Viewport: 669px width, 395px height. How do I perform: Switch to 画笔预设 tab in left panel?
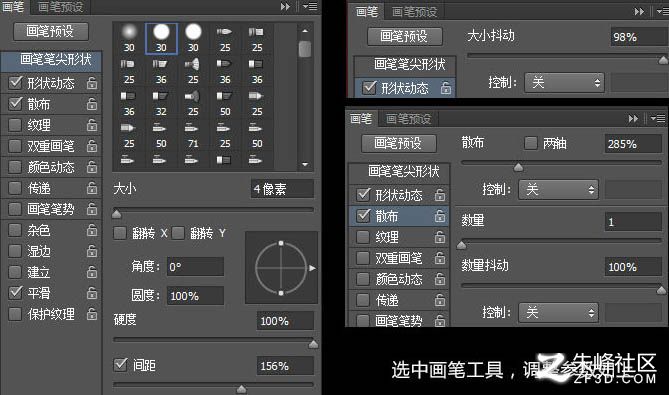pos(60,7)
